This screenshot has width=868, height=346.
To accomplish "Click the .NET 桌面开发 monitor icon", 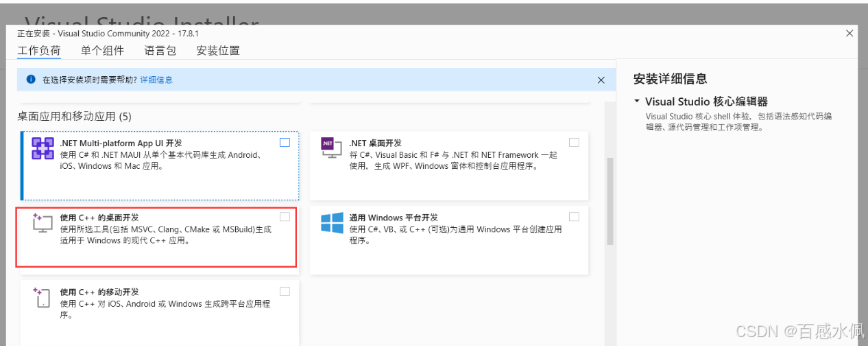I will 332,148.
